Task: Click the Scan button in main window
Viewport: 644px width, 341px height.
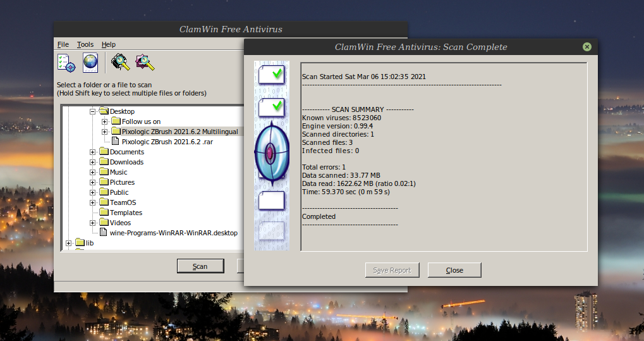Action: pos(200,266)
